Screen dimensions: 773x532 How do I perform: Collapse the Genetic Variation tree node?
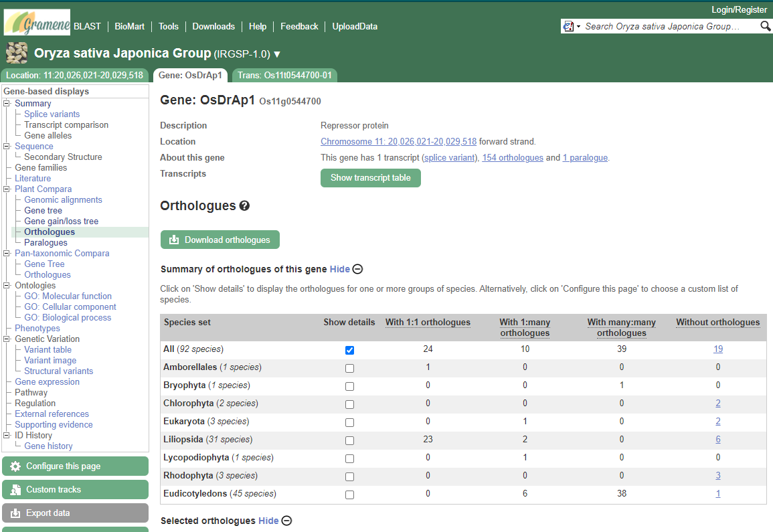coord(7,339)
